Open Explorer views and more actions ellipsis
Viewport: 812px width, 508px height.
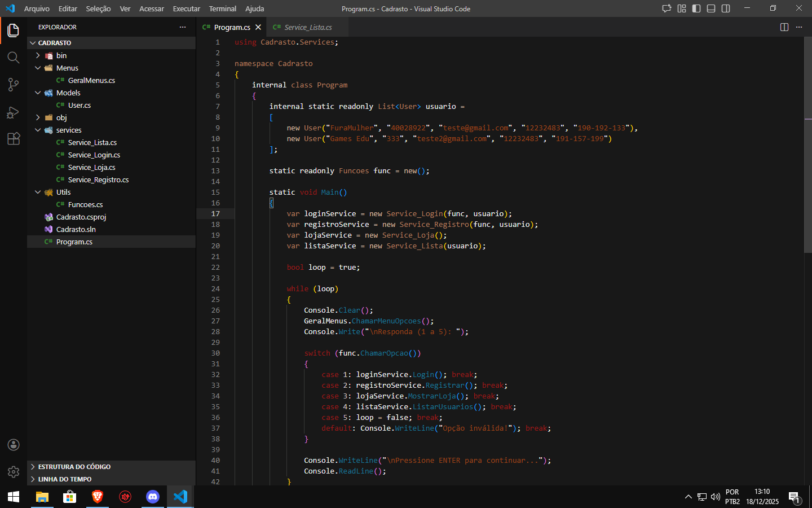click(x=182, y=27)
